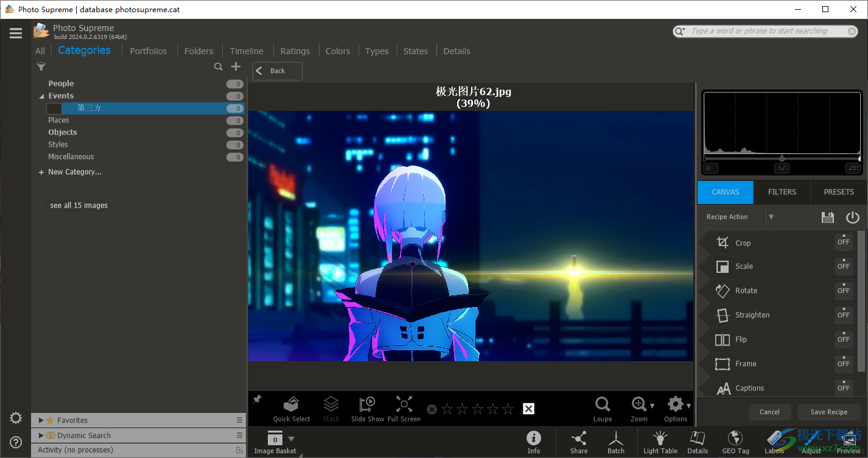
Task: Open the FILTERS tab
Action: tap(782, 192)
